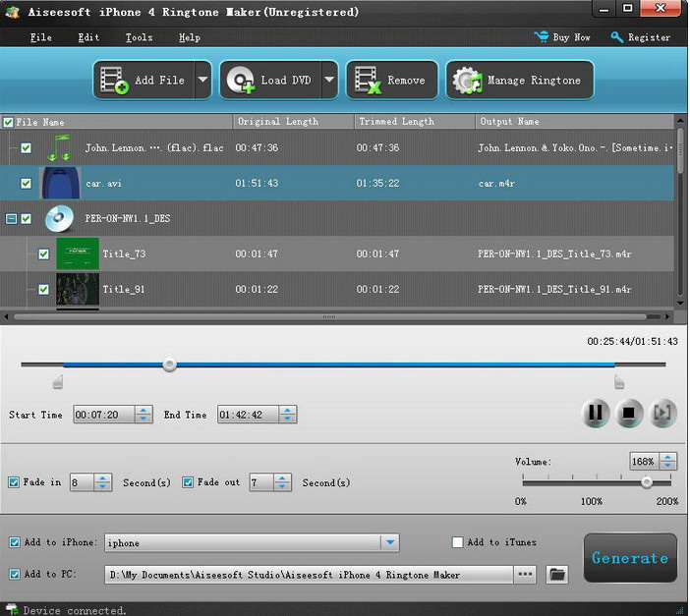
Task: Click the Original Length column header
Action: click(294, 122)
